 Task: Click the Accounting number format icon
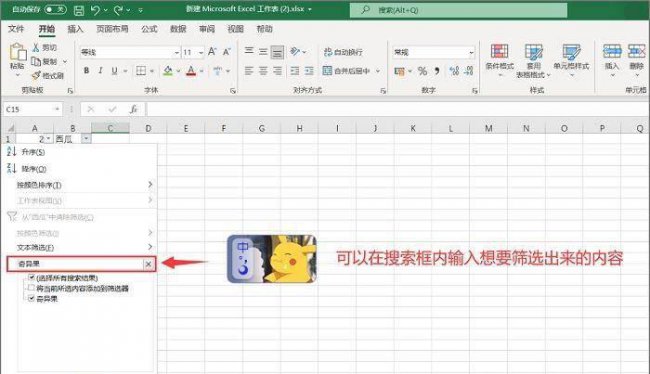[x=399, y=71]
